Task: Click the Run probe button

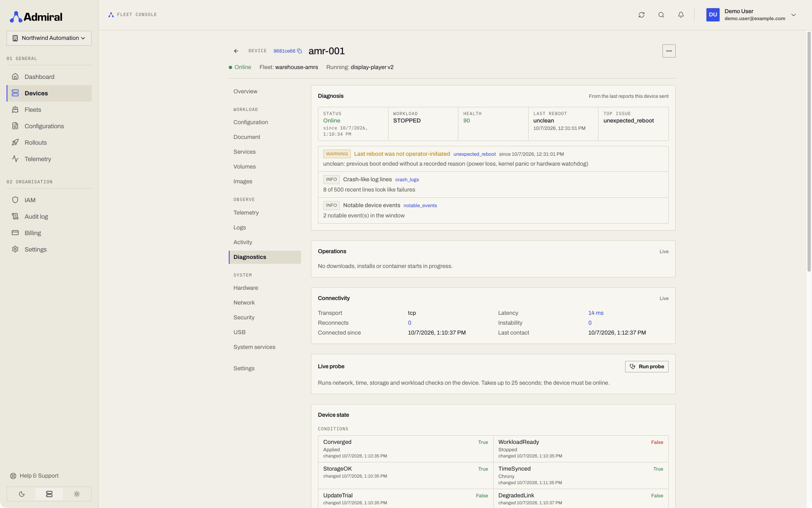Action: click(646, 367)
